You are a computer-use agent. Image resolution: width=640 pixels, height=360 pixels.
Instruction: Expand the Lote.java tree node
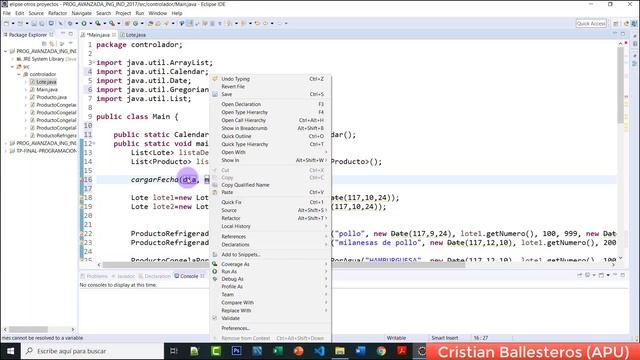[x=26, y=82]
